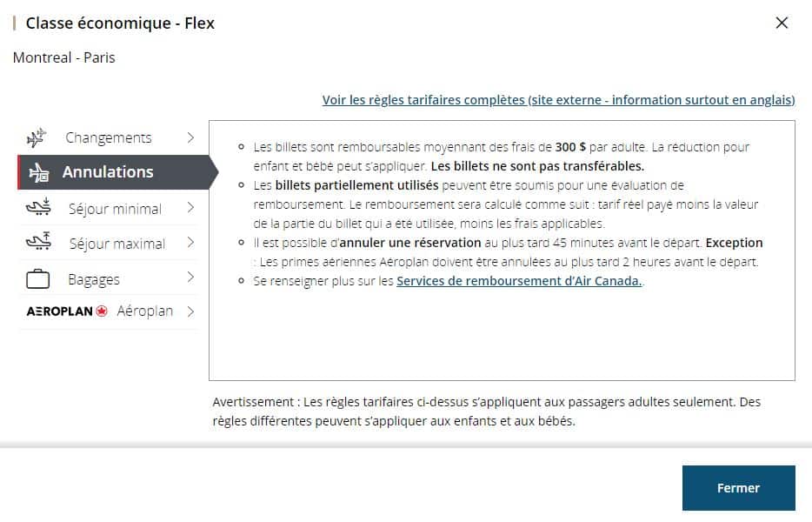Expand the Changements section chevron
The image size is (812, 522).
192,137
